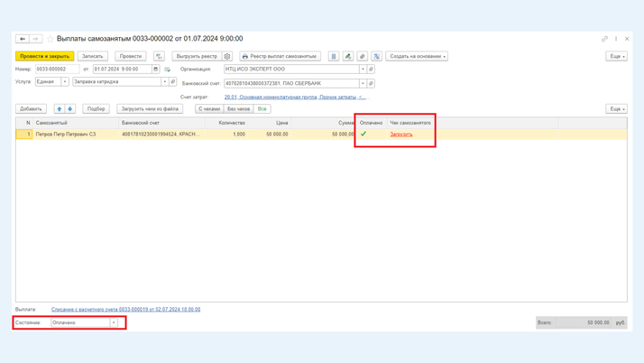Click the gear icon next to Выгрузить реестр
Viewport: 644px width, 363px height.
coord(227,56)
